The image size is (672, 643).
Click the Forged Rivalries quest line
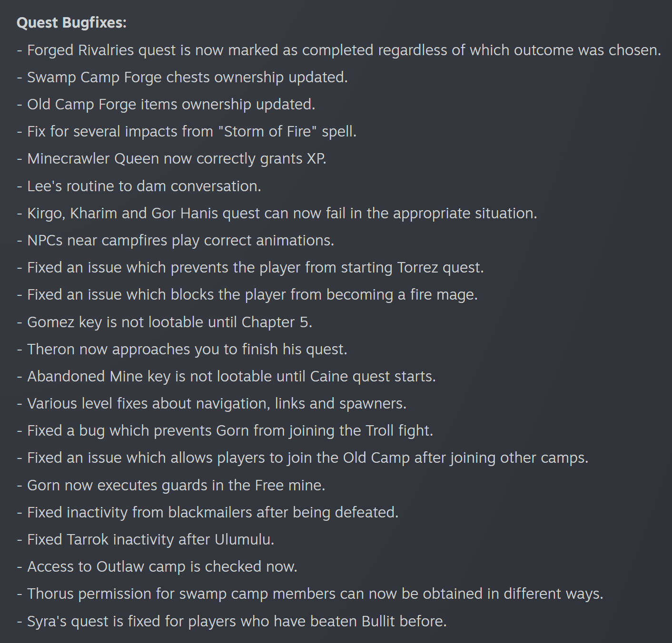coord(339,50)
